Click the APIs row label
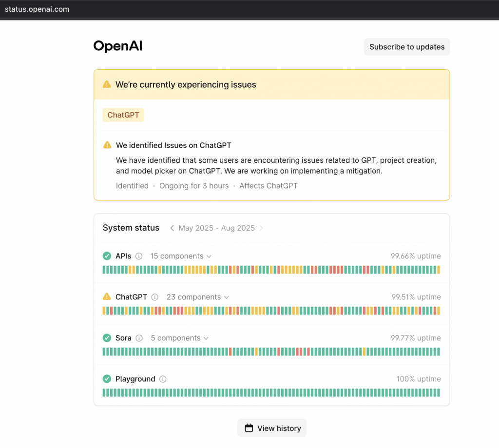This screenshot has width=499, height=448. pos(123,256)
